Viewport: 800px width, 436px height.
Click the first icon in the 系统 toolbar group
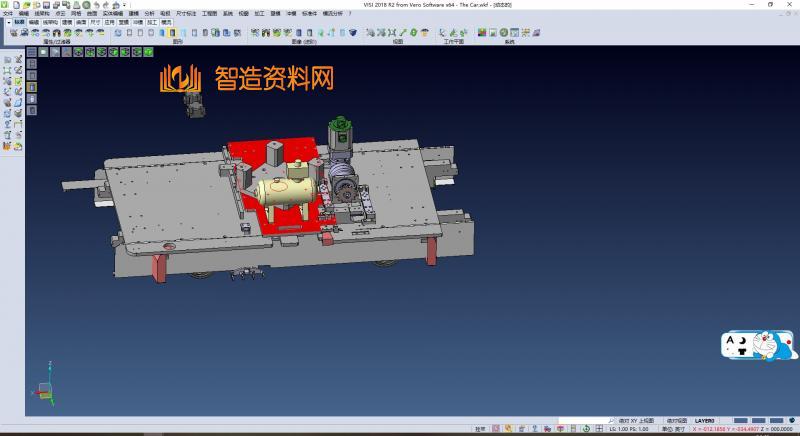click(482, 33)
